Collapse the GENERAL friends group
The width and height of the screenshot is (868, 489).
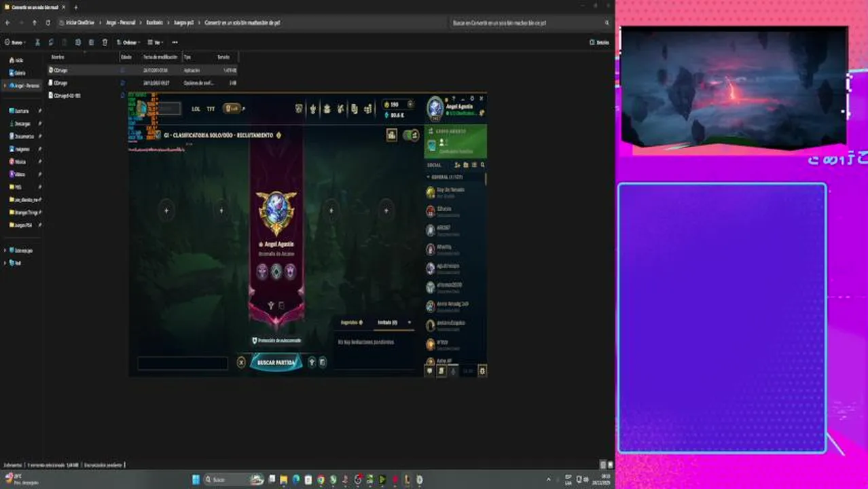pyautogui.click(x=429, y=177)
